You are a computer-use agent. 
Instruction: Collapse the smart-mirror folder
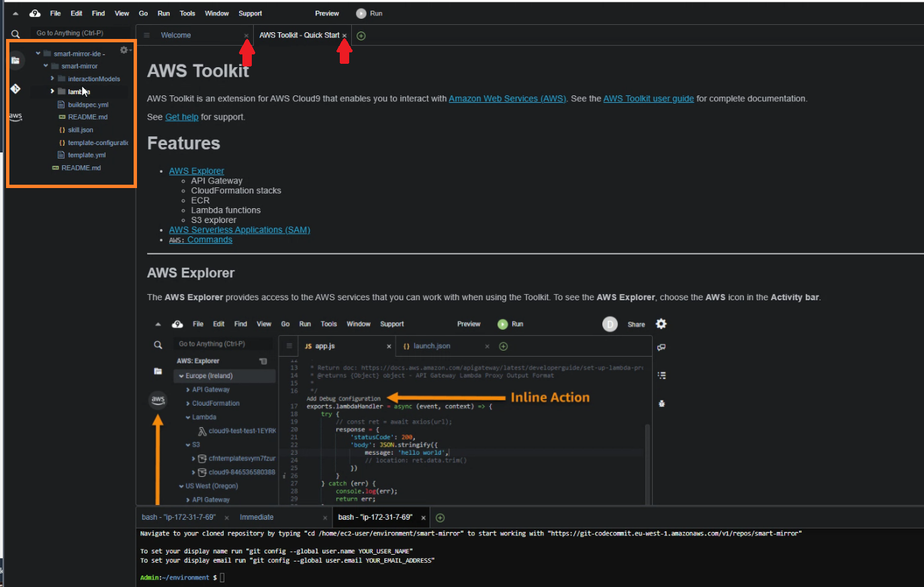[x=46, y=66]
